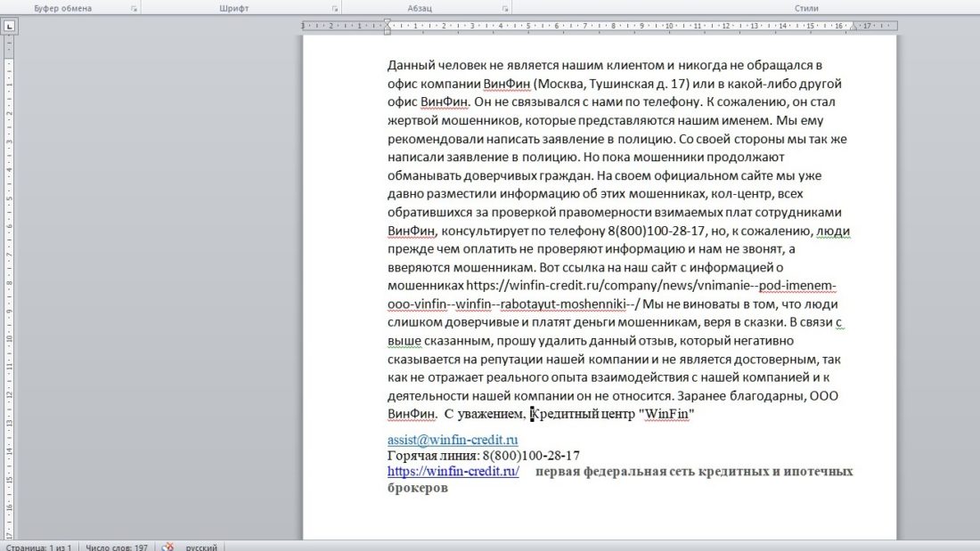The image size is (980, 551).
Task: Click the tab stop selector box
Action: click(x=10, y=26)
